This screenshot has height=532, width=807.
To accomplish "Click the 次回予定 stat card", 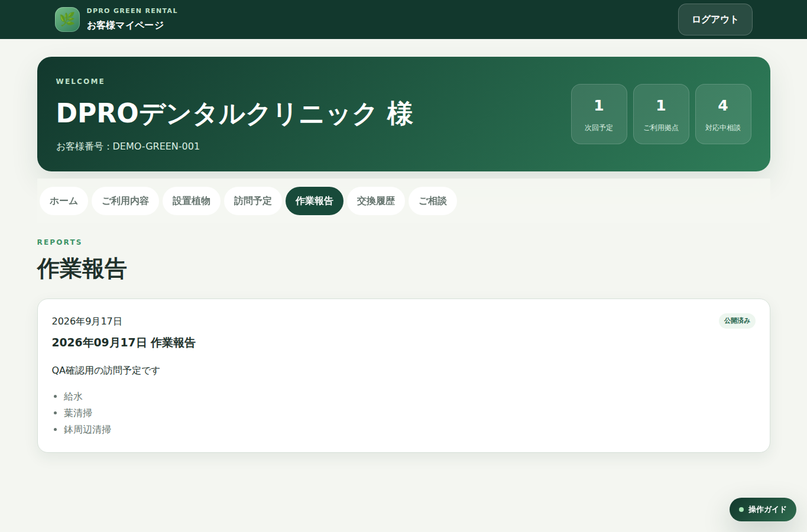I will 599,114.
